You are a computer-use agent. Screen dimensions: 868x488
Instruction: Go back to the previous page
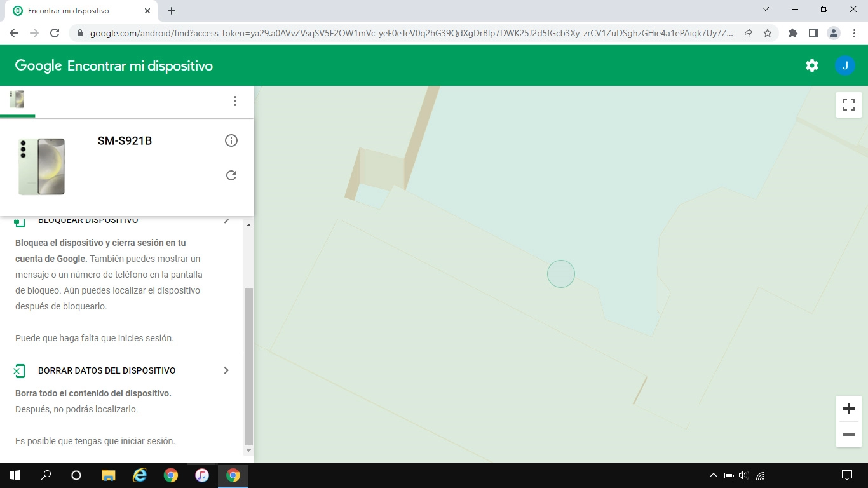(13, 32)
